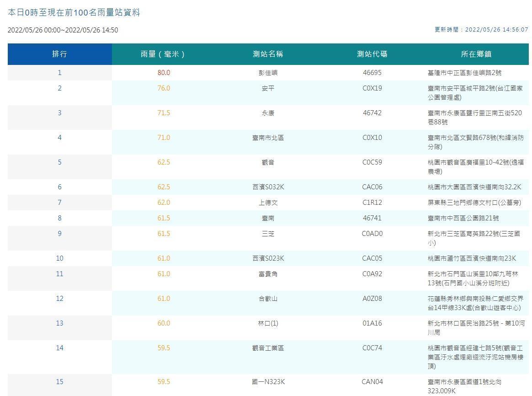Viewport: 532px width, 396px height.
Task: Click station code C0C59
Action: click(372, 162)
